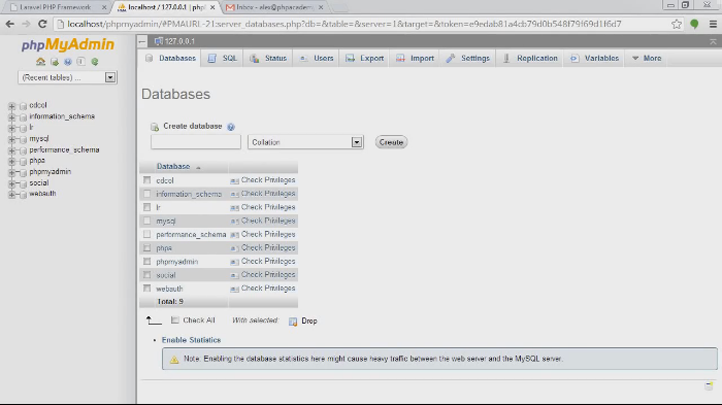Open the Status tab
The image size is (722, 405).
(268, 58)
